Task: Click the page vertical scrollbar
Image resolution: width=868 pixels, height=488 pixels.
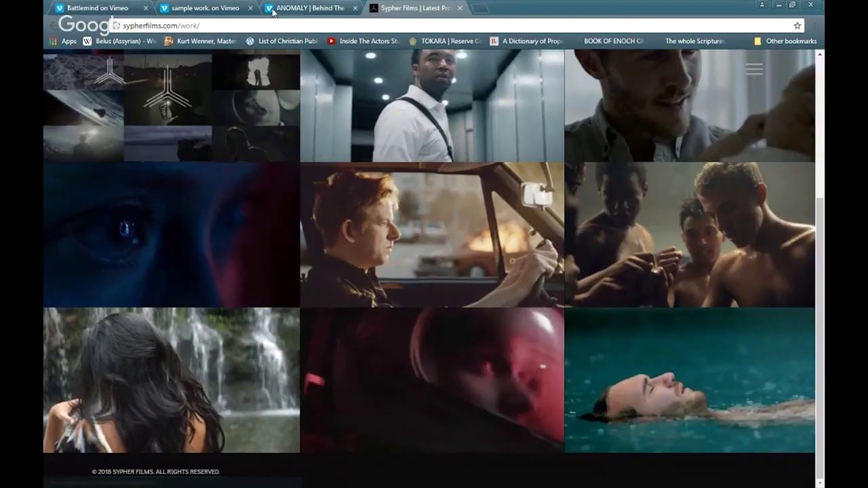Action: tap(820, 271)
